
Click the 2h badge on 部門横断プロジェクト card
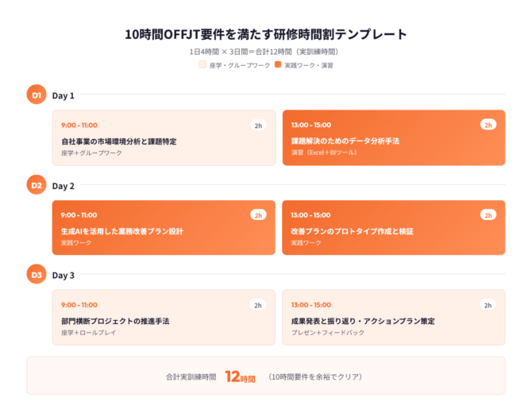pyautogui.click(x=258, y=305)
